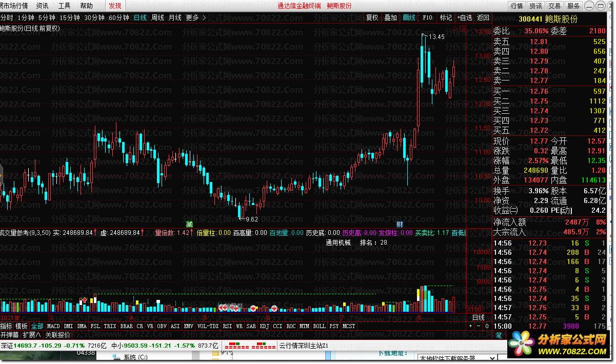The width and height of the screenshot is (616, 364).
Task: Click the - zoom button below chart
Action: coord(479,326)
